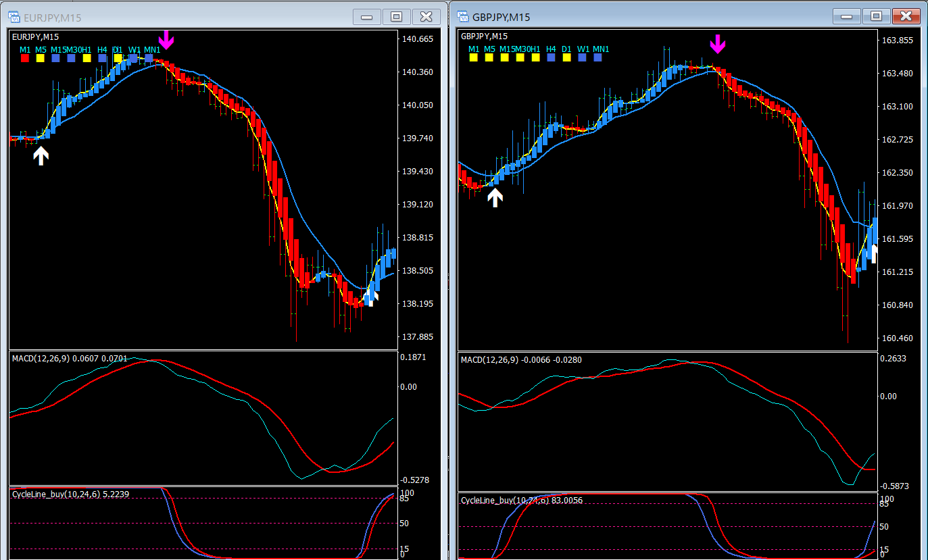
Task: Click the blue H4 trend square on GBPJPY
Action: click(551, 58)
